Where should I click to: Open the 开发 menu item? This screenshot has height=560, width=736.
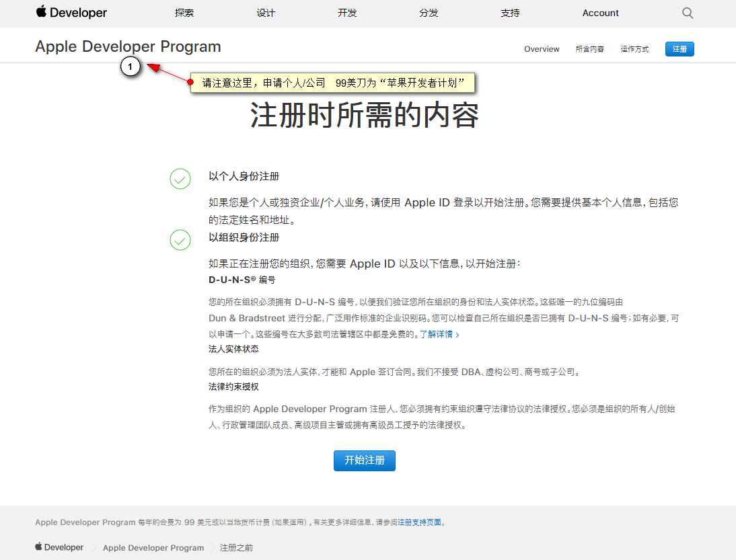[347, 13]
